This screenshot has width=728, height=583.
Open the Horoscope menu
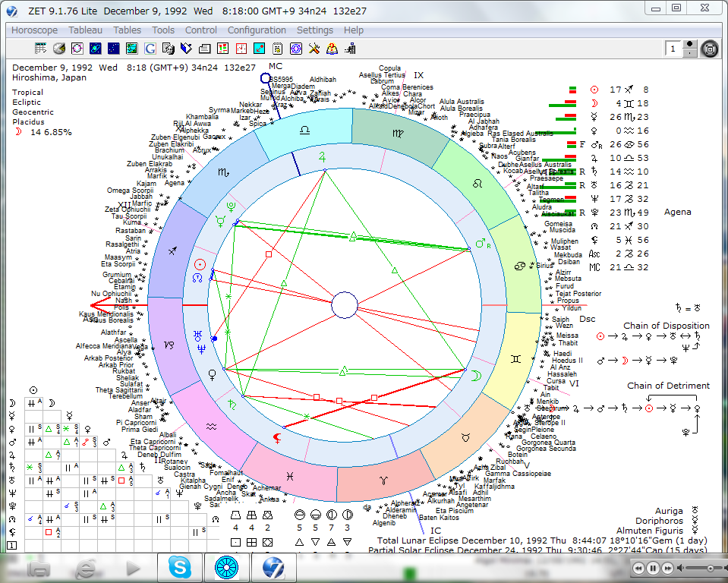34,30
